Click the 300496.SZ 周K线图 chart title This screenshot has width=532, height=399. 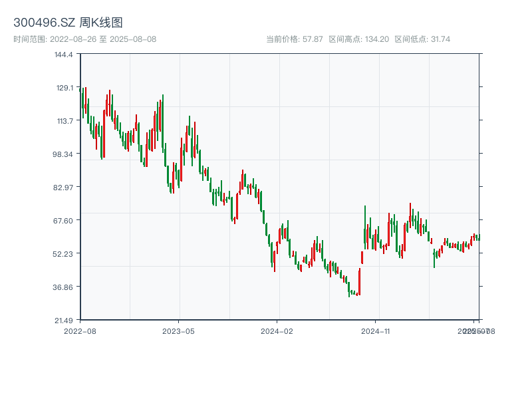tap(68, 23)
